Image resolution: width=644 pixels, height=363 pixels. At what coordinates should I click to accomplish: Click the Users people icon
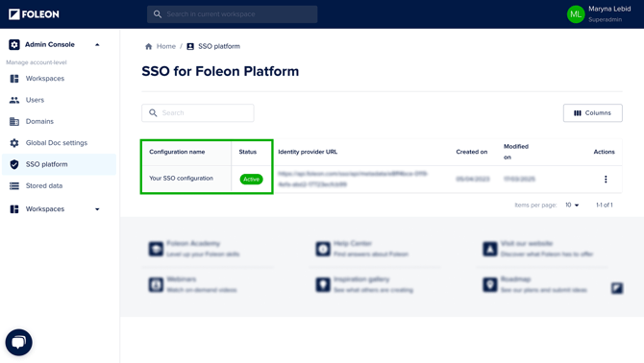[14, 100]
